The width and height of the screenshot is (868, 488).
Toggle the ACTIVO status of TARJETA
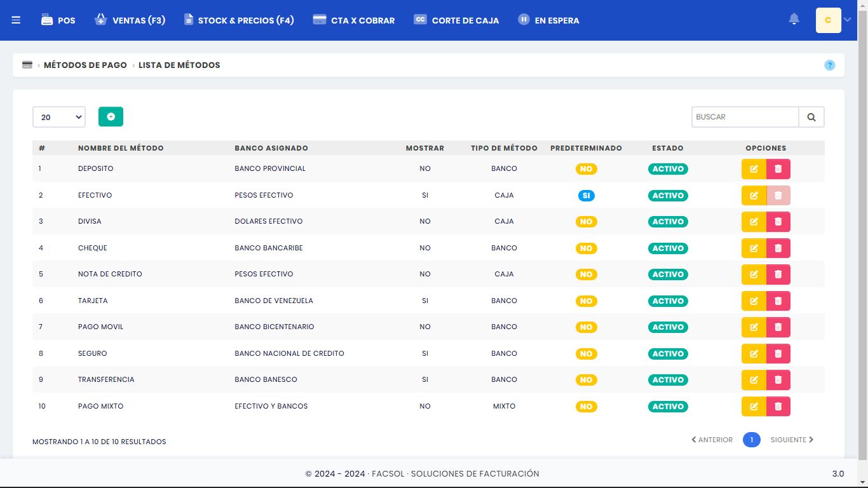click(x=668, y=301)
